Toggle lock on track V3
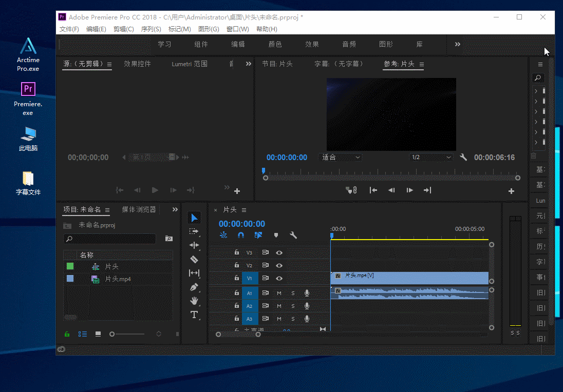The width and height of the screenshot is (563, 392). [237, 252]
